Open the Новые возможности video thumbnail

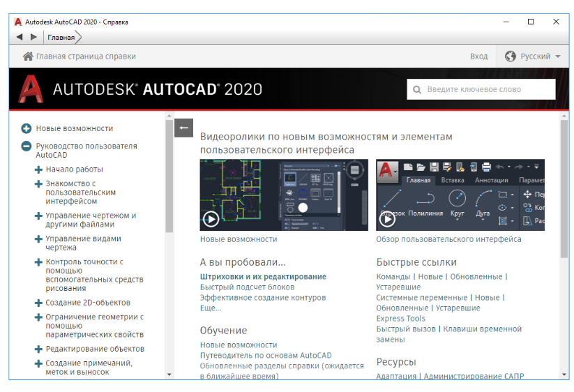click(284, 195)
